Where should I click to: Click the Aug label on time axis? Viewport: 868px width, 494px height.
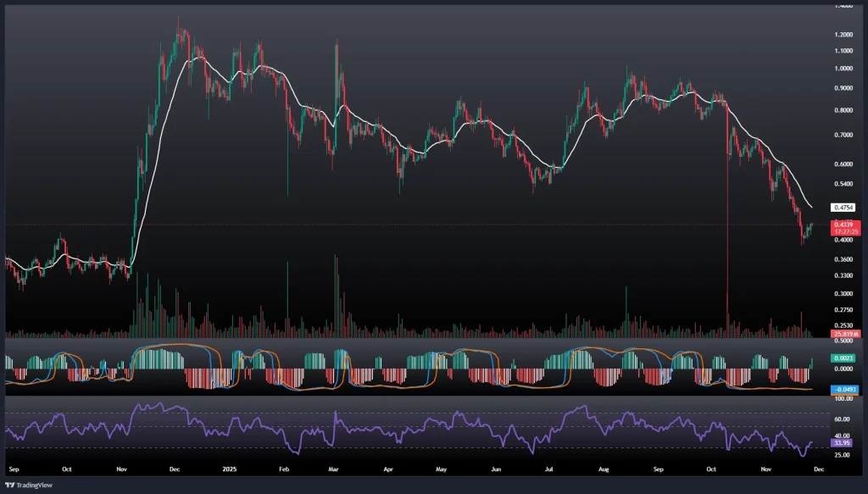(x=604, y=468)
